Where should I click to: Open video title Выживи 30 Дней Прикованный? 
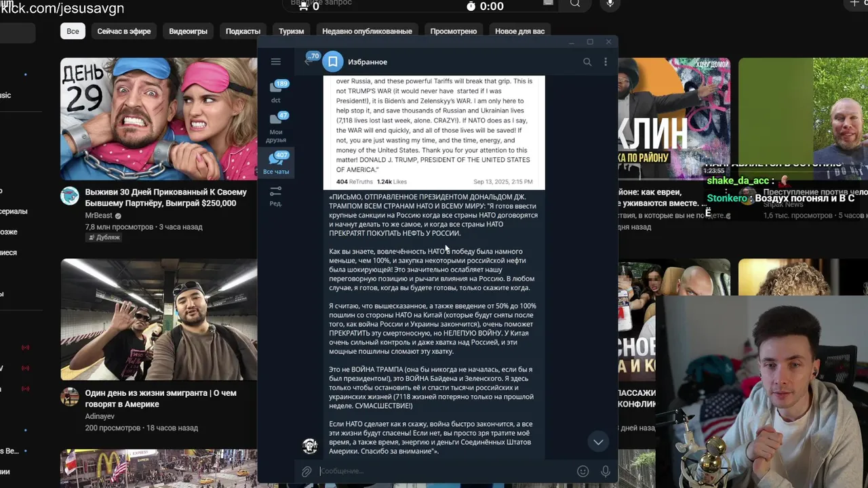pyautogui.click(x=165, y=197)
